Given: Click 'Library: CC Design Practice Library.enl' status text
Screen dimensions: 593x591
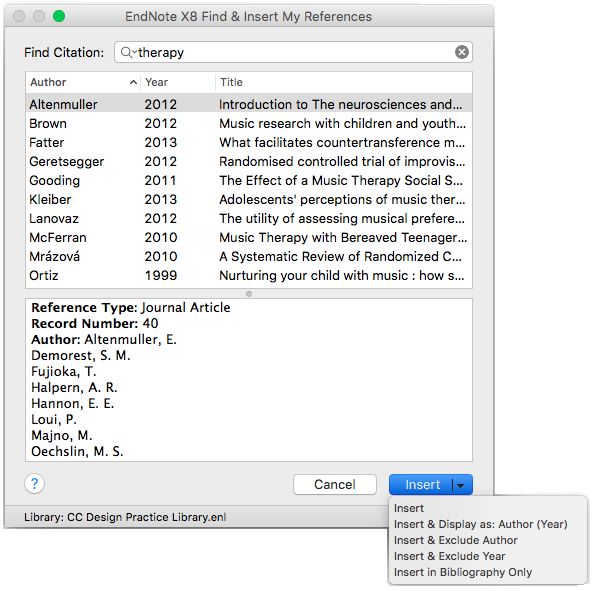Looking at the screenshot, I should click(125, 517).
